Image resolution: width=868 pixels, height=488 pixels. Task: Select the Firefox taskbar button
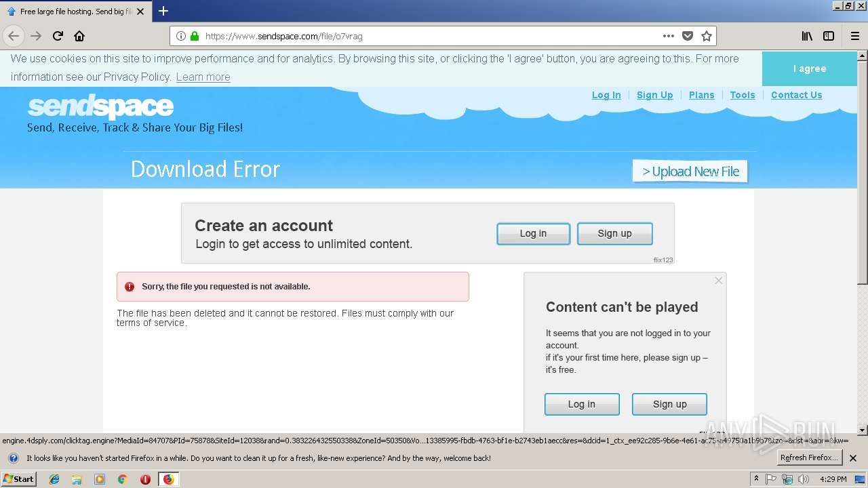[168, 479]
